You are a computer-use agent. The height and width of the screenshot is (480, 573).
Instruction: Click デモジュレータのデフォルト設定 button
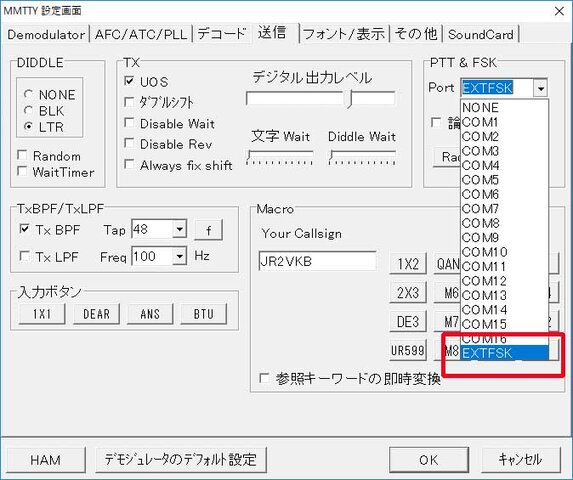coord(181,460)
